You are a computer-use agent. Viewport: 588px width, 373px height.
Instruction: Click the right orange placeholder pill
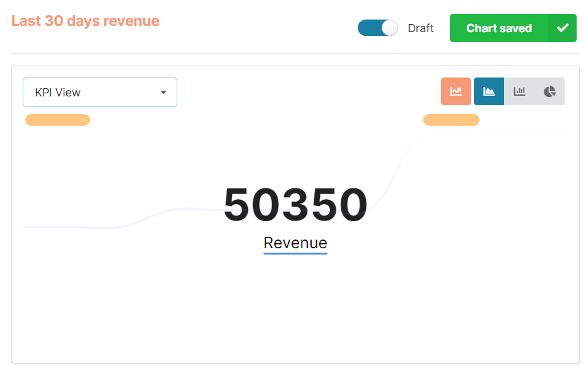[451, 120]
